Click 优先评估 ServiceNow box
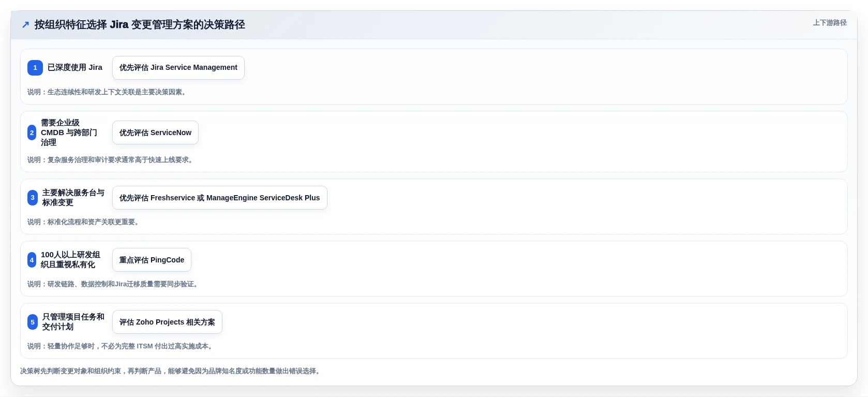The image size is (868, 397). (155, 133)
